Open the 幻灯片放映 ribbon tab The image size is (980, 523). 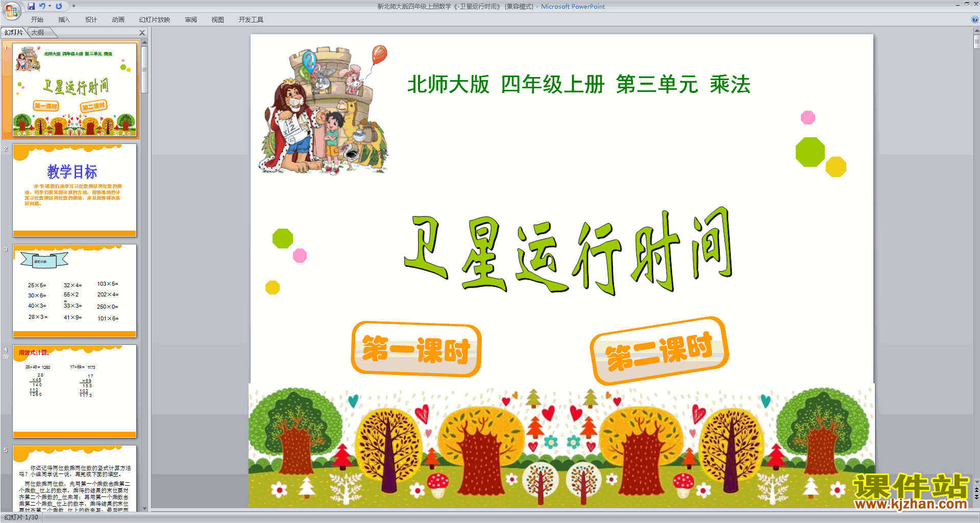[x=154, y=20]
